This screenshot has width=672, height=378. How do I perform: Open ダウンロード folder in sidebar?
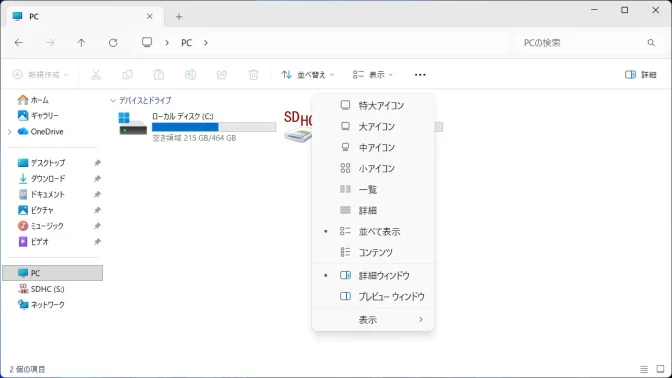click(42, 179)
